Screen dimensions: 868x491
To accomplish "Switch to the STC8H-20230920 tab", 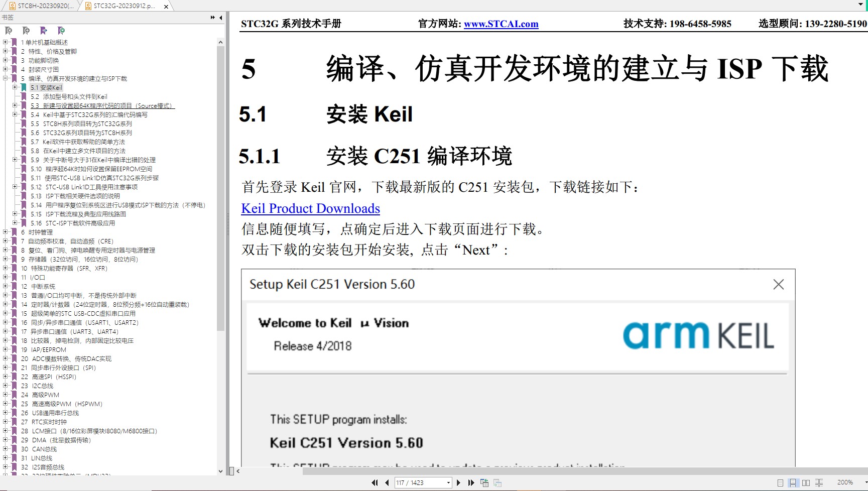I will (42, 6).
